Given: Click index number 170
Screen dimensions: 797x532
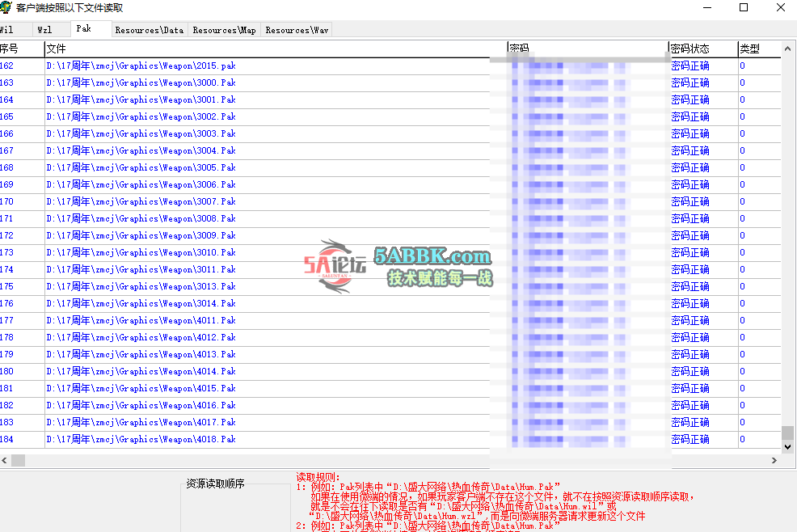Looking at the screenshot, I should point(6,201).
